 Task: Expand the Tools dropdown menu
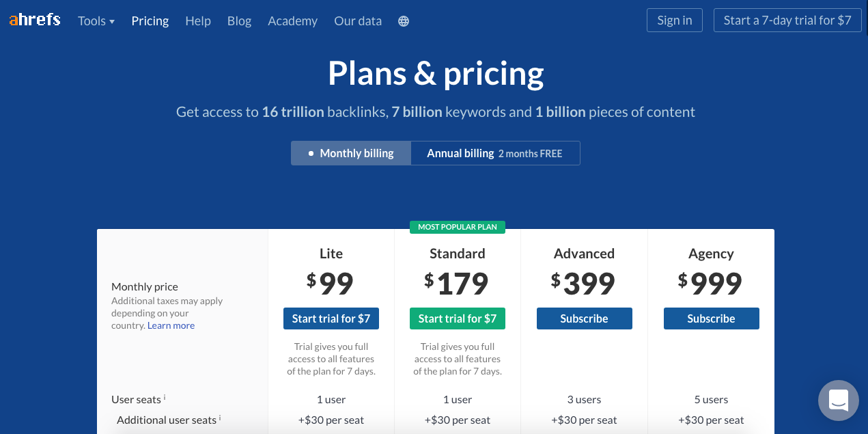(x=96, y=21)
